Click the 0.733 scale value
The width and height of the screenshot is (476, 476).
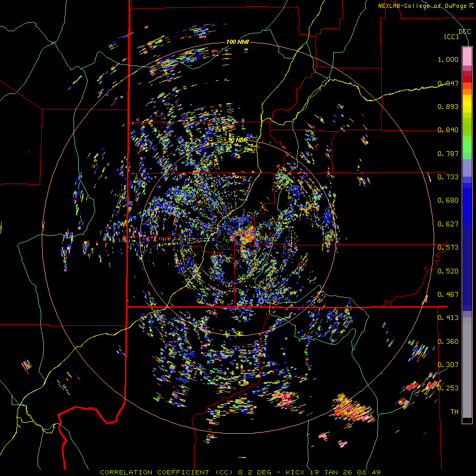tap(448, 177)
